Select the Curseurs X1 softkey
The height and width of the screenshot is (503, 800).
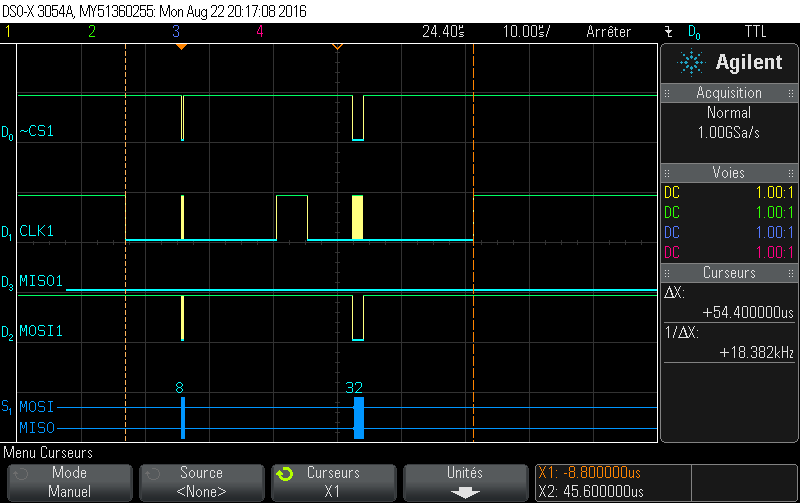coord(334,483)
